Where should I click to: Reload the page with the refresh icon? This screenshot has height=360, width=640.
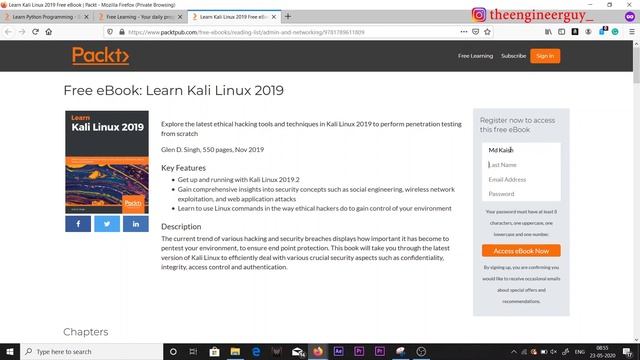[x=36, y=32]
